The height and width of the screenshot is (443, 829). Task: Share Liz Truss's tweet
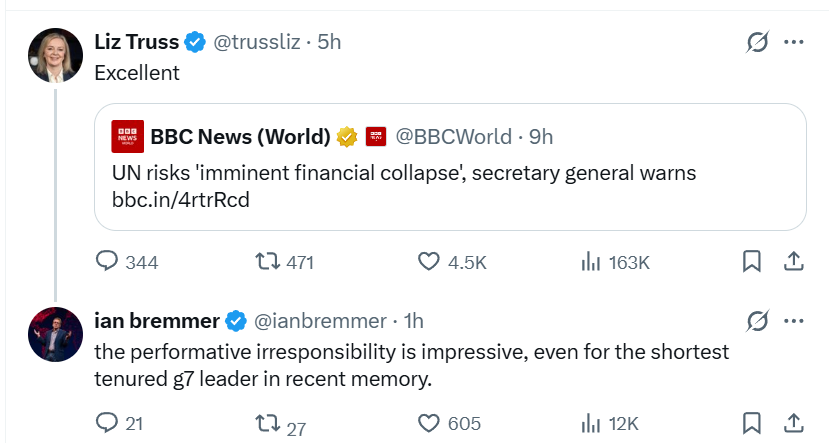(793, 262)
